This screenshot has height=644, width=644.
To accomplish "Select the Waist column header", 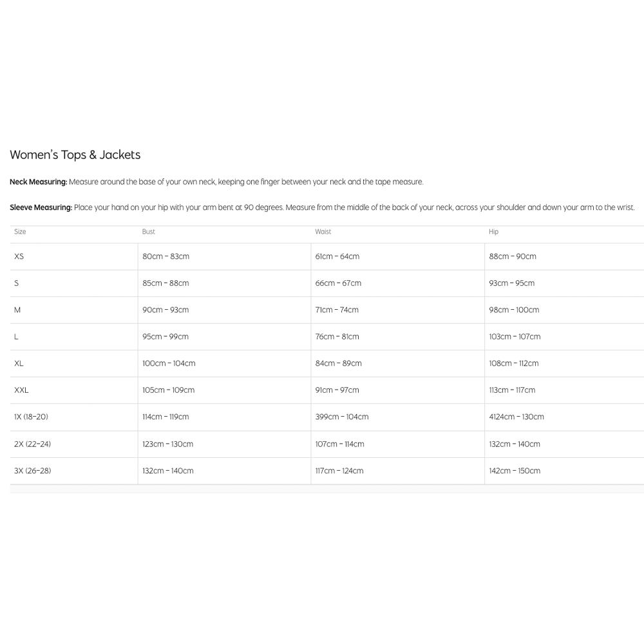I will tap(323, 232).
